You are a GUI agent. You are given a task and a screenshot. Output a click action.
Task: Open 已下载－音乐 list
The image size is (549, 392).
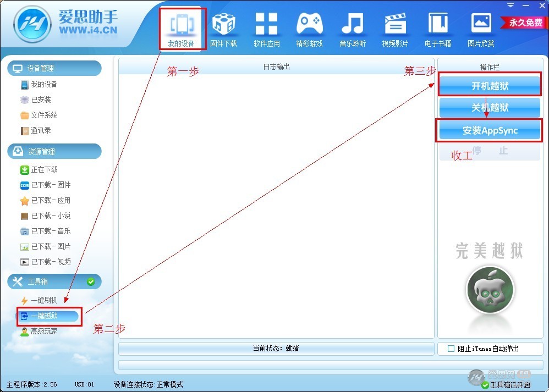(x=45, y=231)
